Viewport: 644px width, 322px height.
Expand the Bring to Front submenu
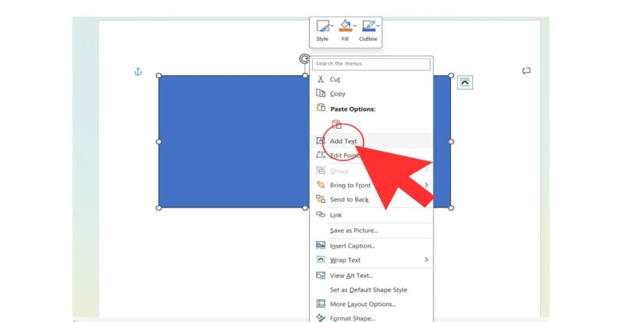click(426, 185)
